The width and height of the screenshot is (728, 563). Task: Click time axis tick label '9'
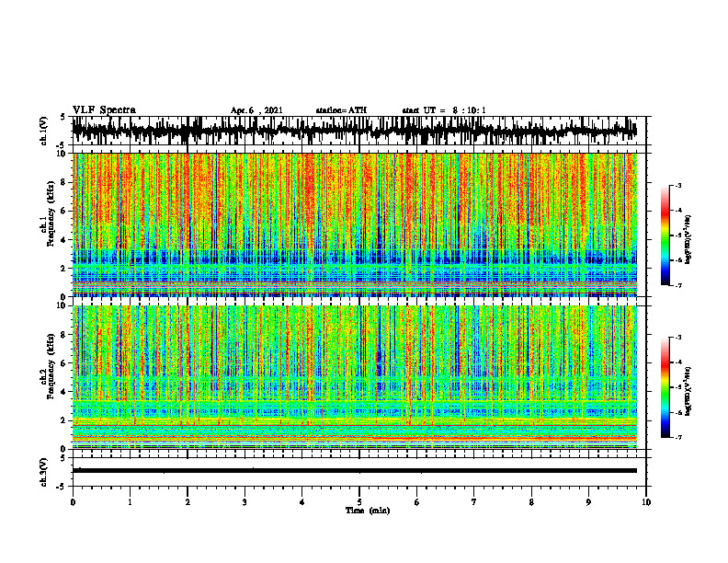click(588, 502)
